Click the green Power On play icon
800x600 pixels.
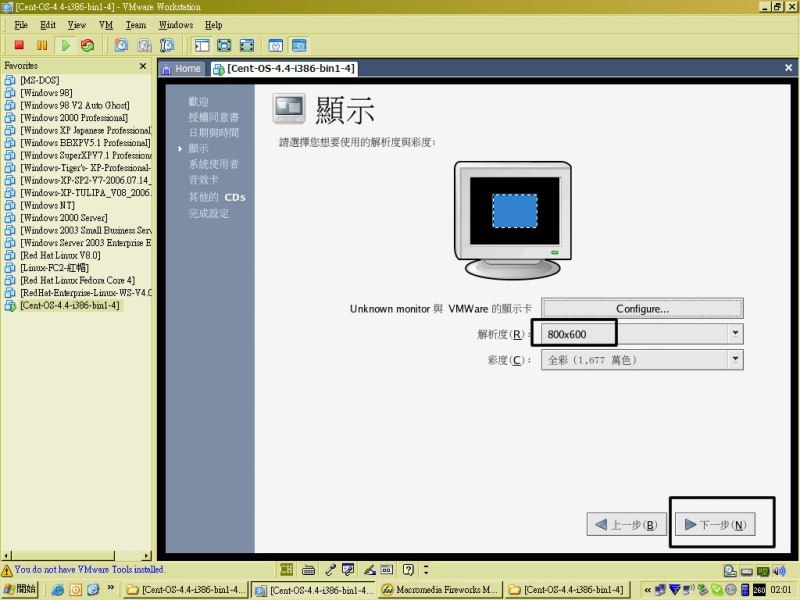point(65,45)
